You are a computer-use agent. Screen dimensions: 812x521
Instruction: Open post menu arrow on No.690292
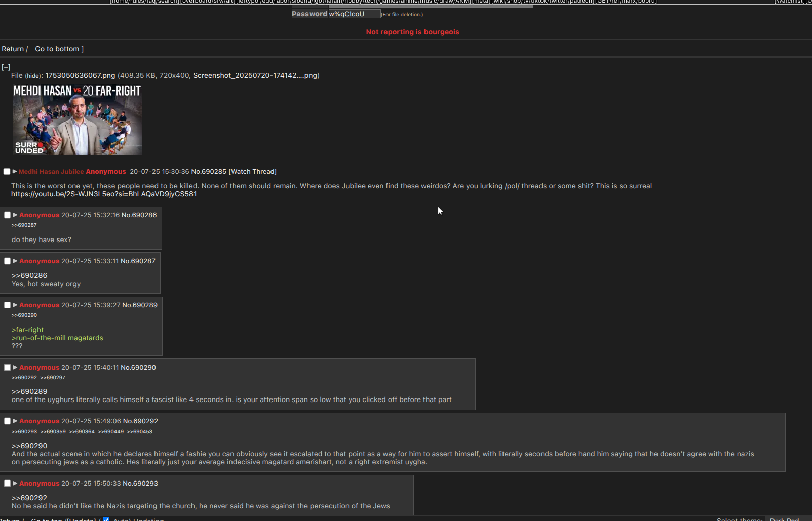click(x=15, y=421)
